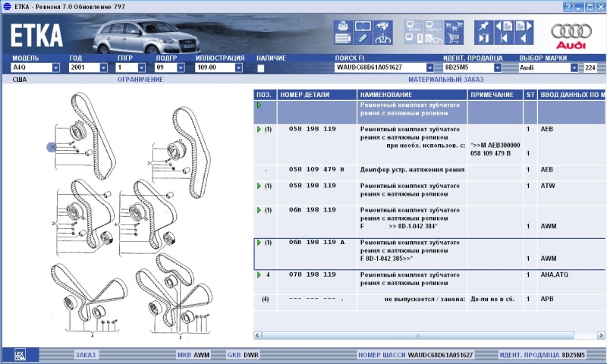Image resolution: width=607 pixels, height=364 pixels.
Task: Click the help question mark in title bar
Action: click(568, 7)
